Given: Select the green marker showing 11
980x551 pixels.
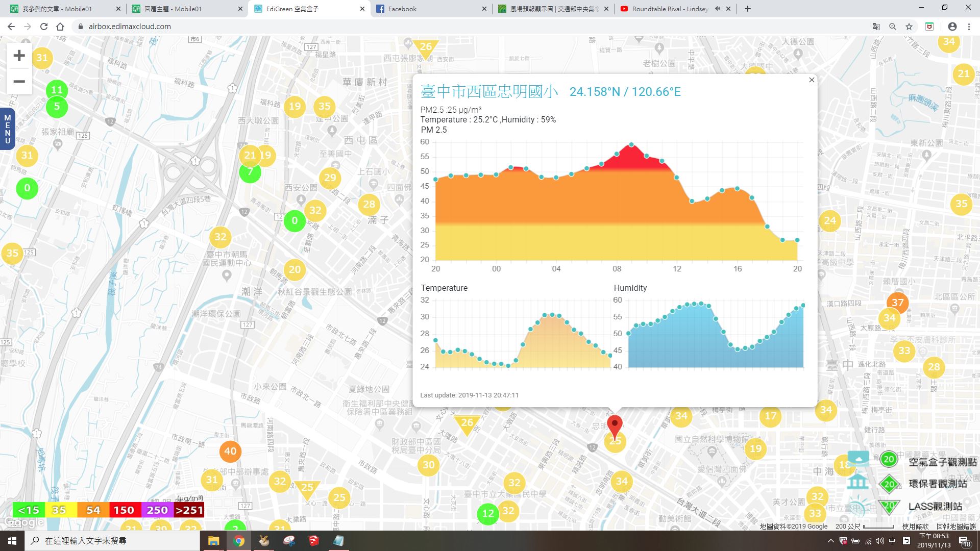Looking at the screenshot, I should (x=57, y=90).
